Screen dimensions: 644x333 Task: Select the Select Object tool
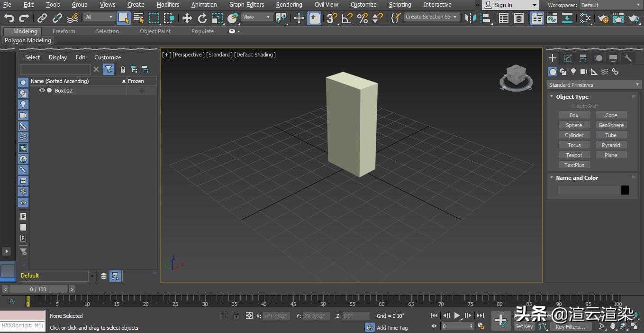(x=124, y=18)
